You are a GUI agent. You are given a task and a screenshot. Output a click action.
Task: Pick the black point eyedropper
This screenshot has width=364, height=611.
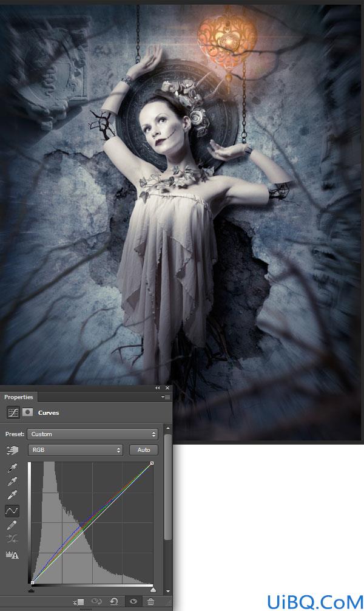(x=13, y=468)
